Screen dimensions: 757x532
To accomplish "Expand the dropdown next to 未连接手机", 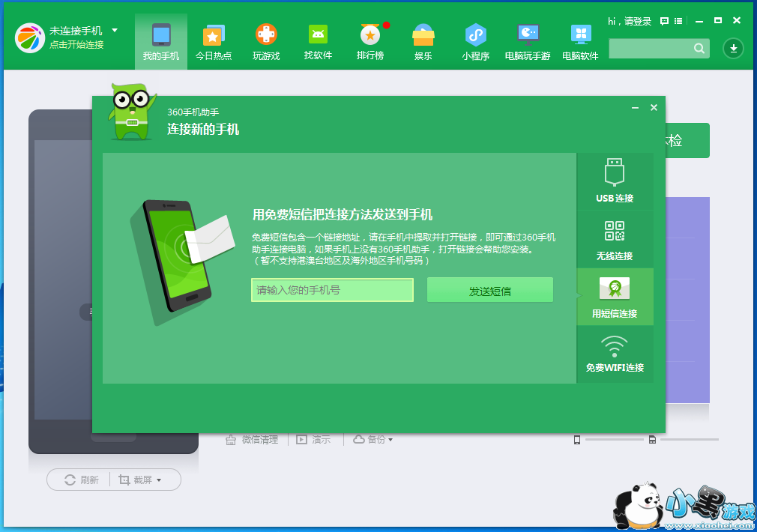I will [115, 31].
